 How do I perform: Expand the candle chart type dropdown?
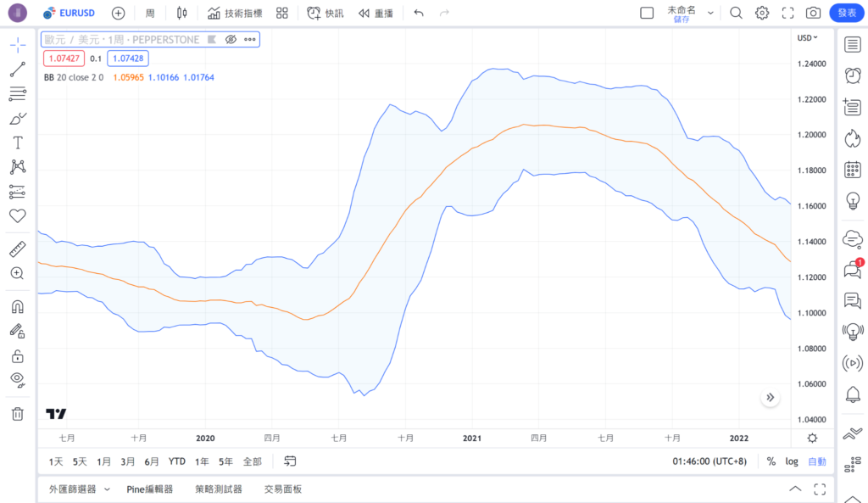point(181,13)
